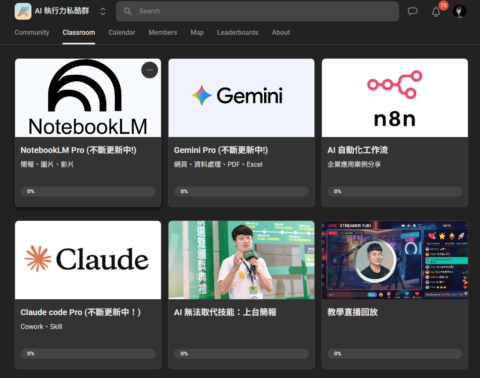Viewport: 480px width, 378px height.
Task: View the Leaderboards tab
Action: pyautogui.click(x=238, y=33)
